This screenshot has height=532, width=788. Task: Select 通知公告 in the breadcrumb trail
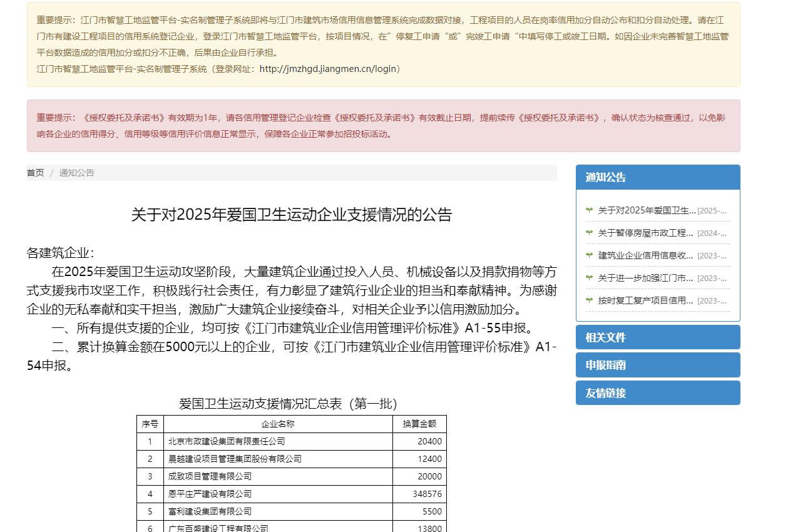click(x=76, y=173)
